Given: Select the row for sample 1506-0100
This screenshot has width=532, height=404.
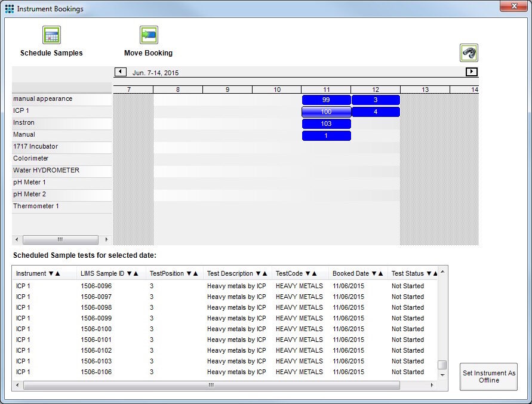Looking at the screenshot, I should [96, 329].
